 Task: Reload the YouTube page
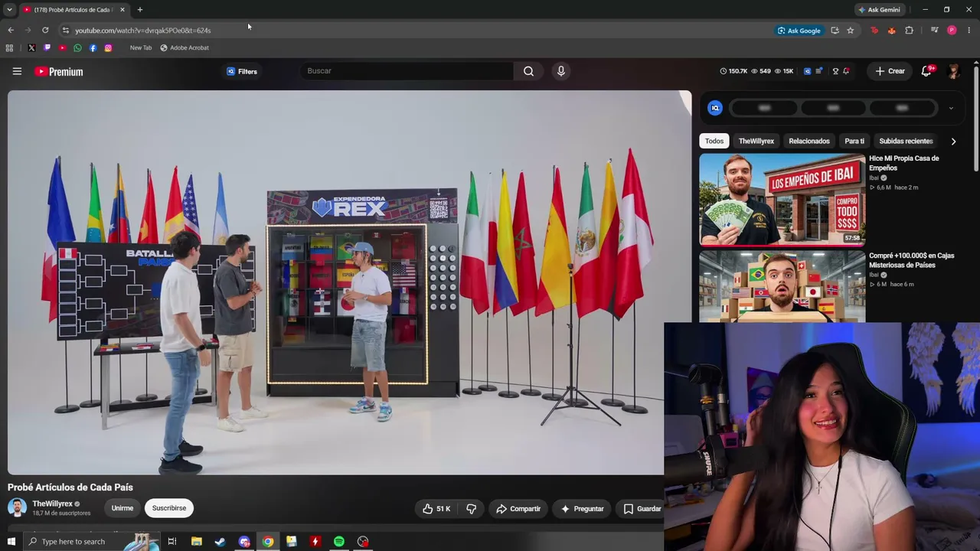(x=45, y=31)
